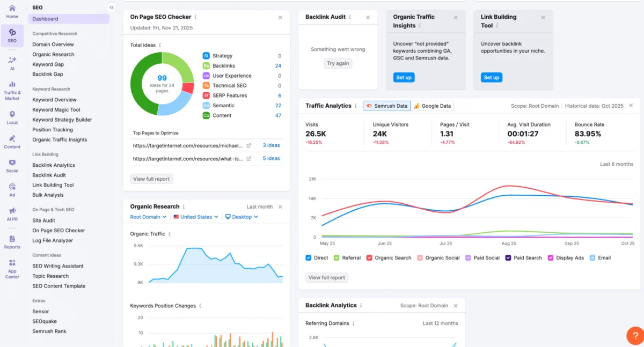Toggle the Organic Social checkbox
Image resolution: width=644 pixels, height=347 pixels.
[x=420, y=258]
